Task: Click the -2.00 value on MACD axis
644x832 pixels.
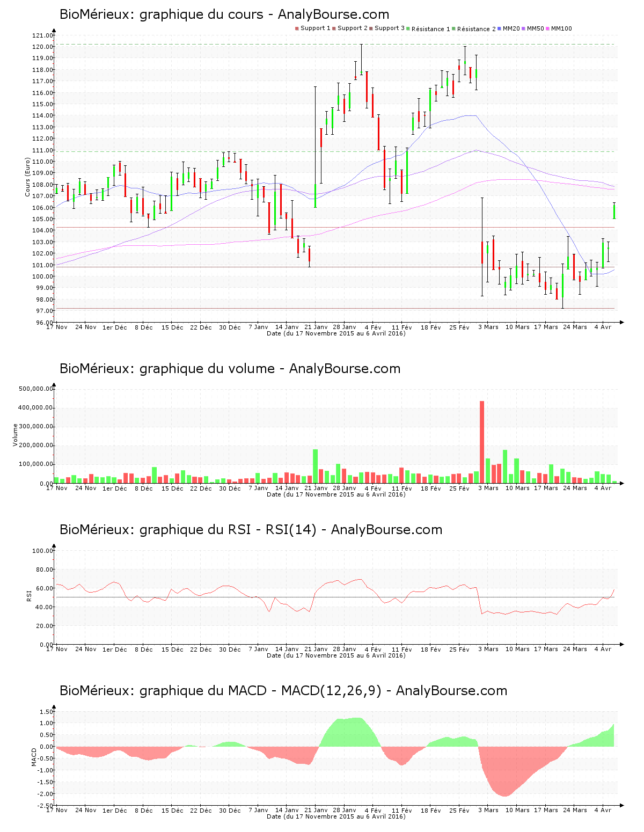Action: 45,794
